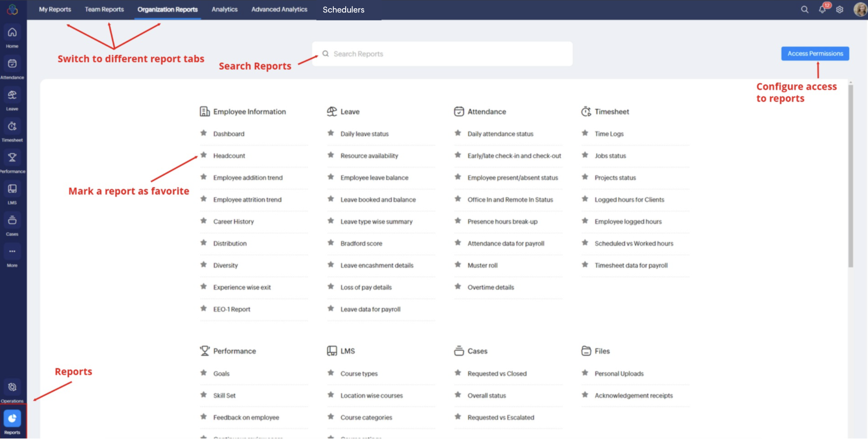
Task: Click the notification bell icon
Action: tap(822, 10)
